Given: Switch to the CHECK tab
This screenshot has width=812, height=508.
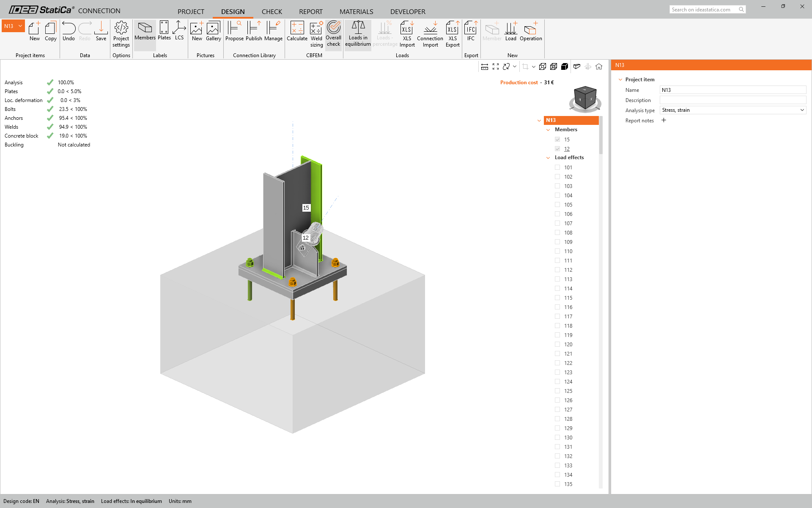Looking at the screenshot, I should [x=272, y=11].
